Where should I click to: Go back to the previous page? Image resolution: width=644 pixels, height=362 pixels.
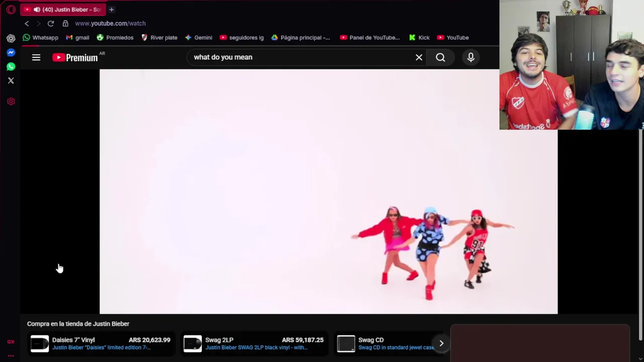(27, 24)
